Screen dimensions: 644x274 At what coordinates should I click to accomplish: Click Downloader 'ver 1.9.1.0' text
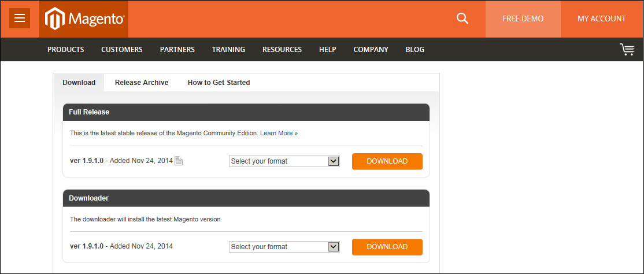pos(87,246)
